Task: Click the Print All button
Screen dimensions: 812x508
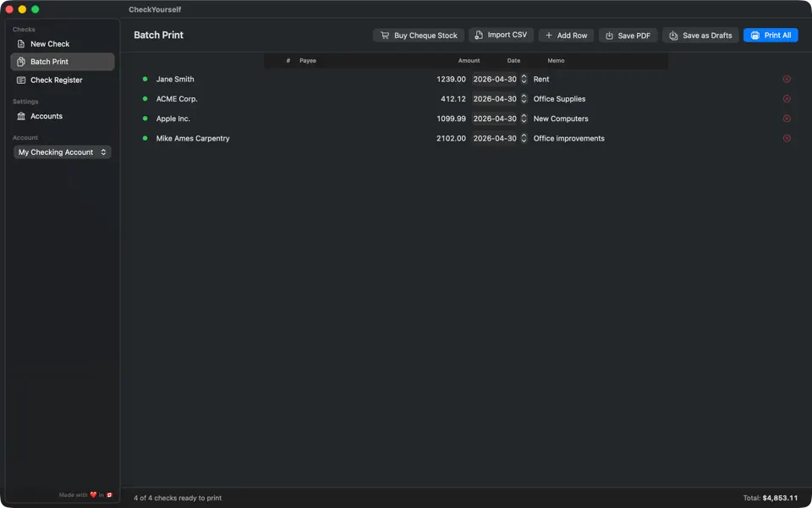Action: [771, 36]
